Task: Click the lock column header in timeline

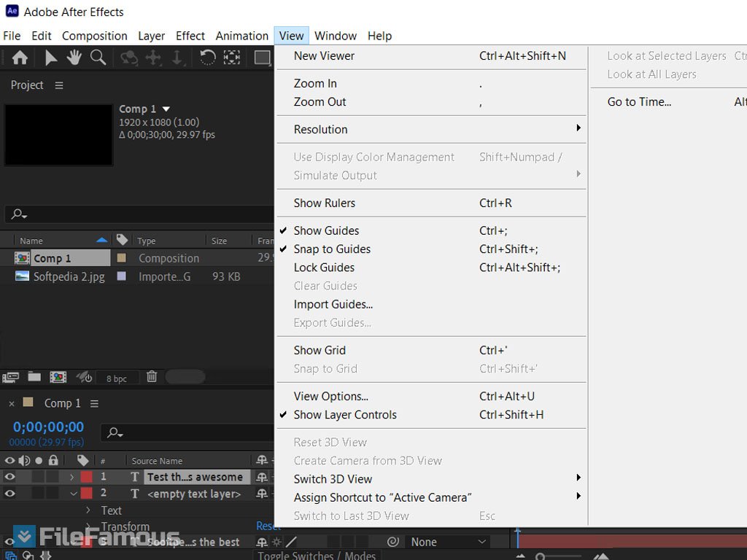Action: tap(53, 460)
